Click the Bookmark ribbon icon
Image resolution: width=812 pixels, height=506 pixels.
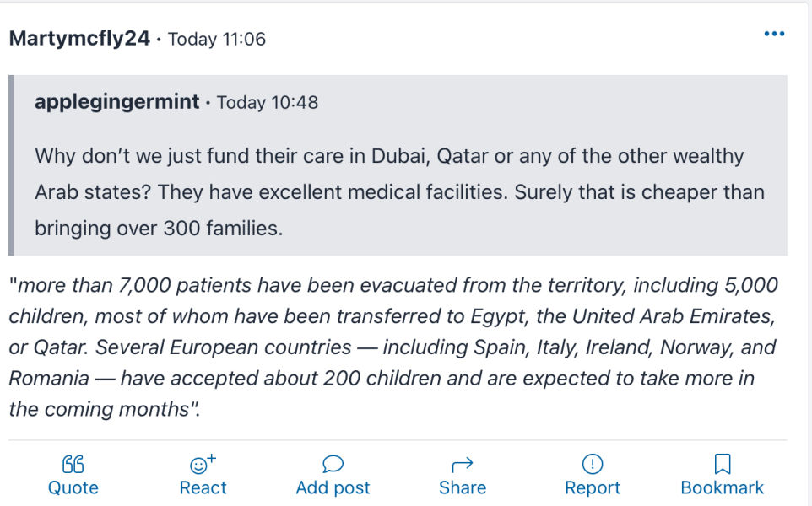tap(723, 463)
